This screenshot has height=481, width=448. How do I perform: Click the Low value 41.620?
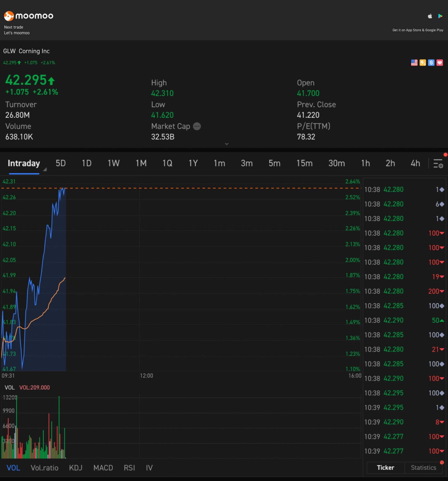pos(162,115)
